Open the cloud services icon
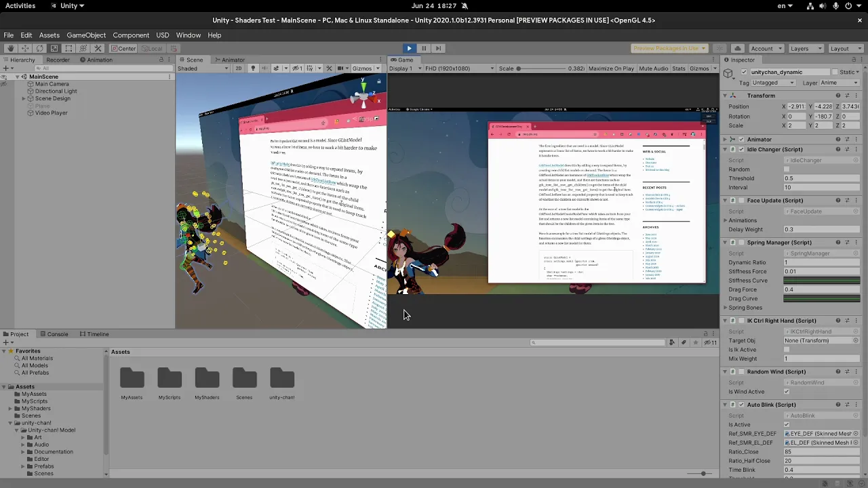868x488 pixels. [738, 48]
